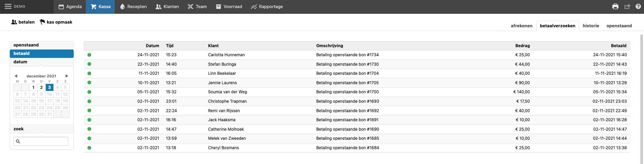Select the openstaand filter in sidebar

[42, 45]
